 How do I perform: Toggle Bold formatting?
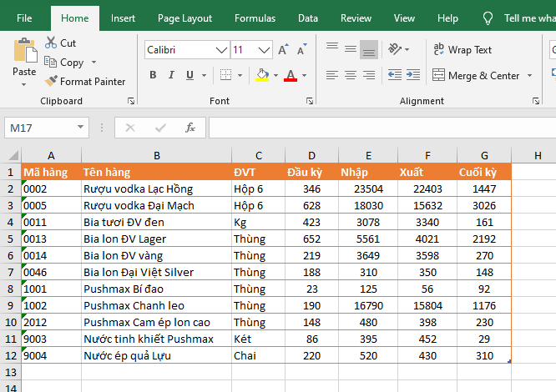point(153,75)
